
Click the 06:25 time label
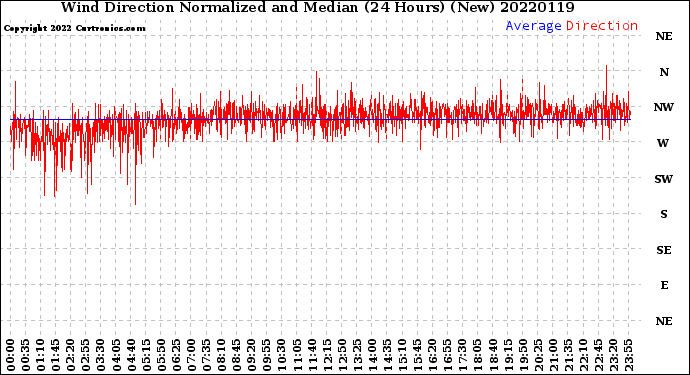click(176, 355)
